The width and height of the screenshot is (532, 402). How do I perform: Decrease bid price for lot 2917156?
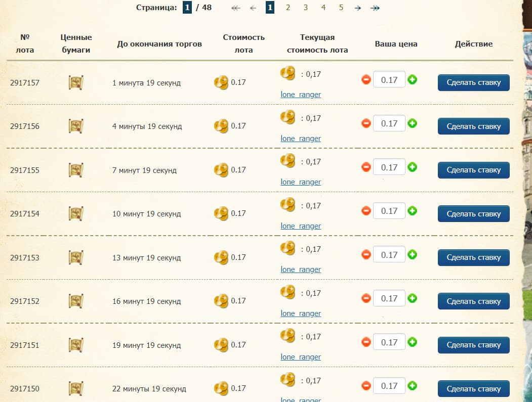pyautogui.click(x=366, y=123)
